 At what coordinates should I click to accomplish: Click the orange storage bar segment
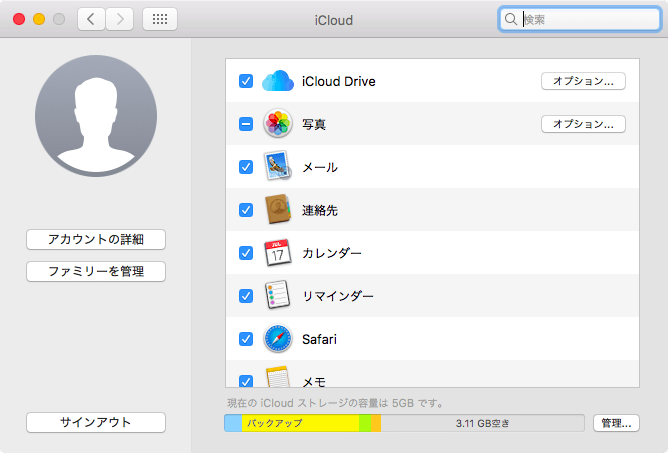(376, 423)
